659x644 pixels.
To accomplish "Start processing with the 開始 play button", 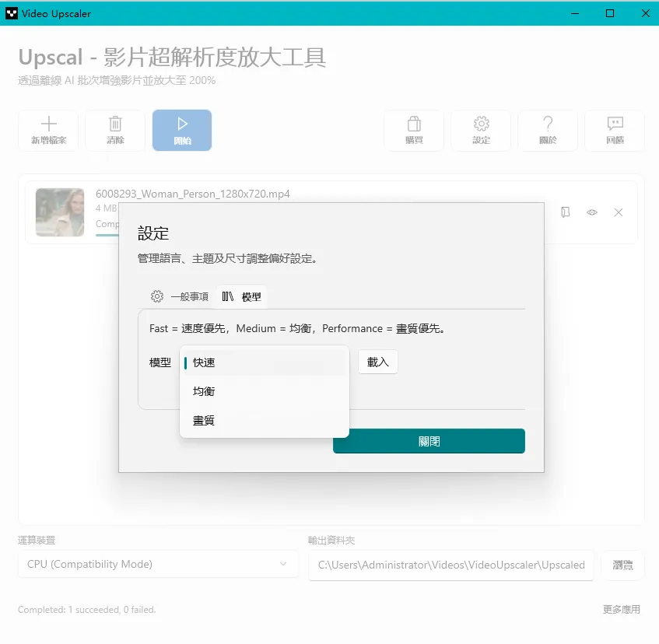I will (x=182, y=130).
